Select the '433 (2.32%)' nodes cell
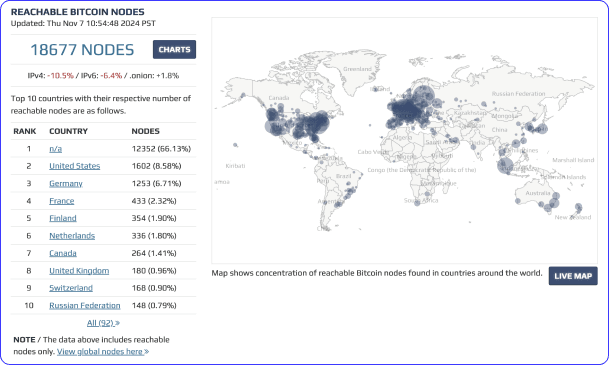 tap(154, 201)
